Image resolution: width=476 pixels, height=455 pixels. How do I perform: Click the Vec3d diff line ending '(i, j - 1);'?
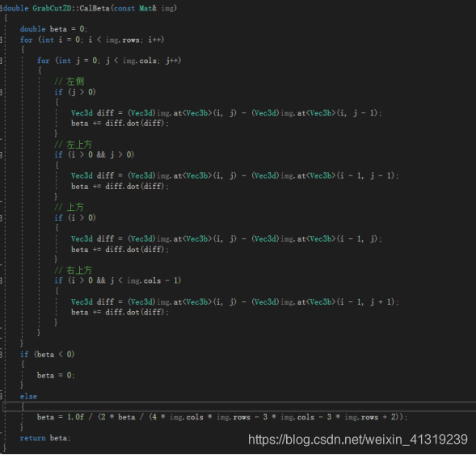226,113
